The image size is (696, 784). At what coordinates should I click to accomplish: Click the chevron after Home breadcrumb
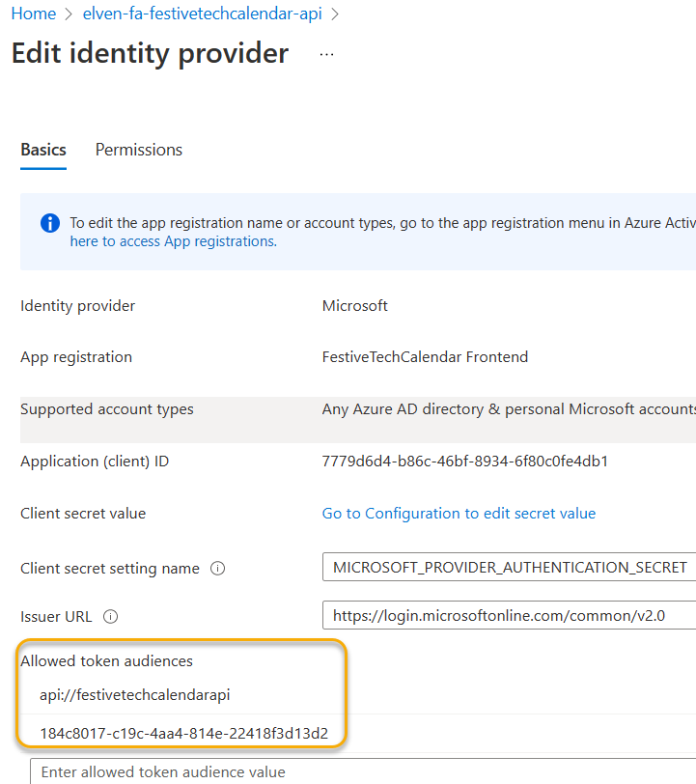70,14
